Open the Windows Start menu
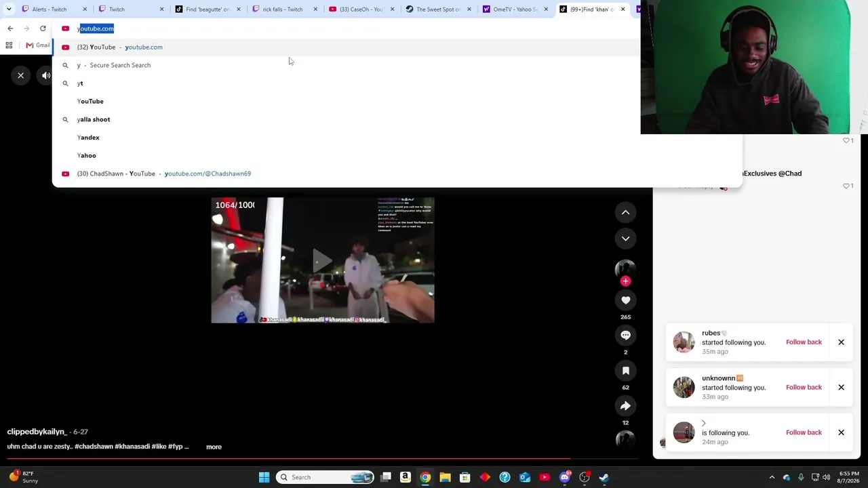This screenshot has width=868, height=488. coord(264,477)
